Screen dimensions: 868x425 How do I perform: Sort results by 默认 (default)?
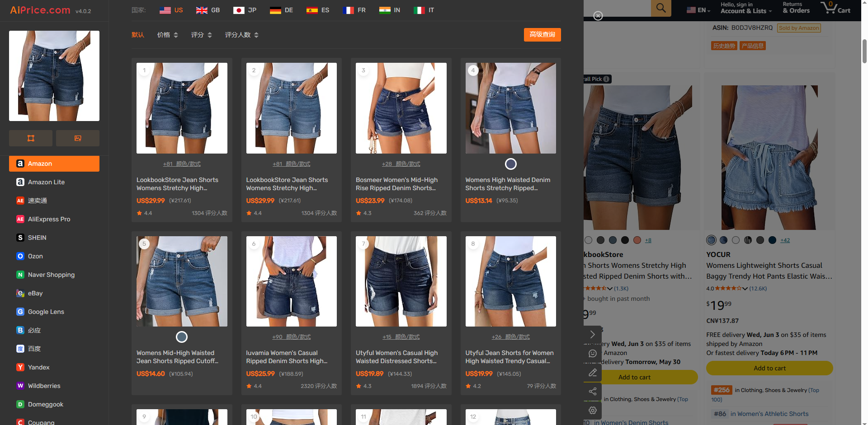tap(138, 35)
